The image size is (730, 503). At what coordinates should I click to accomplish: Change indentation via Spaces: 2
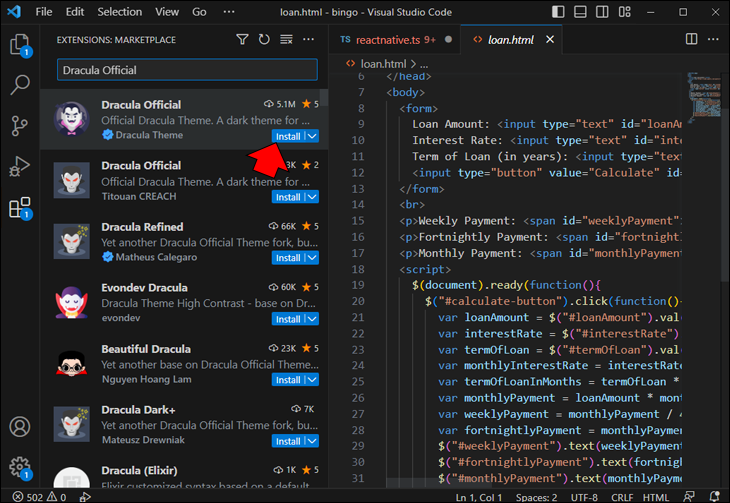[536, 497]
